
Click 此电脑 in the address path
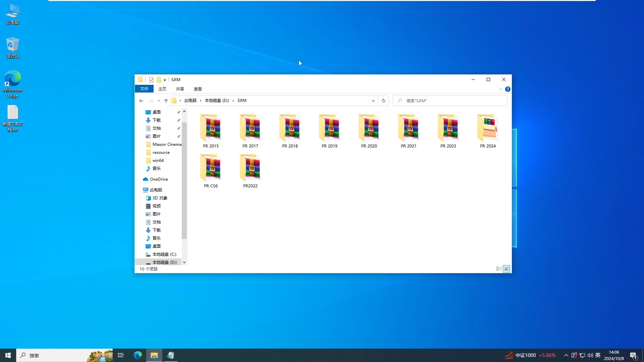pyautogui.click(x=191, y=100)
